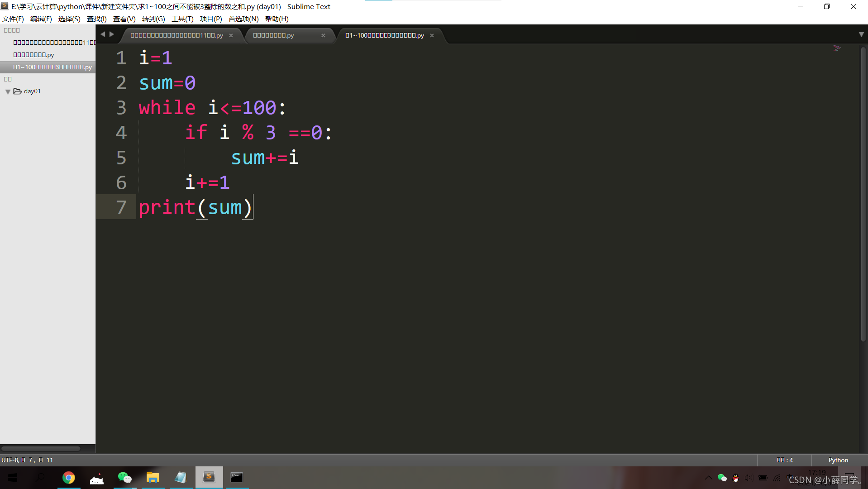Click QQ penguin icon in system tray
Screen dimensions: 868x489
tap(736, 478)
